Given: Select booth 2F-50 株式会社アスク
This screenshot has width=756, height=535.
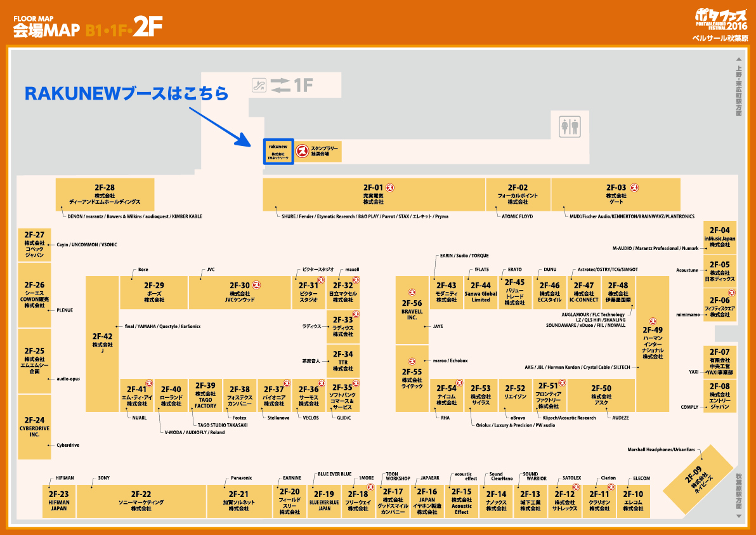Looking at the screenshot, I should pyautogui.click(x=601, y=395).
